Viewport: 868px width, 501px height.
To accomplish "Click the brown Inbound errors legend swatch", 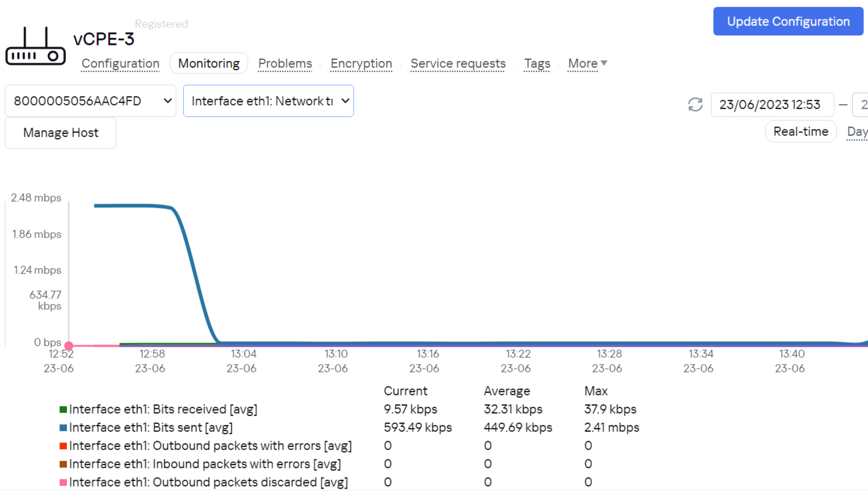I will (x=63, y=464).
